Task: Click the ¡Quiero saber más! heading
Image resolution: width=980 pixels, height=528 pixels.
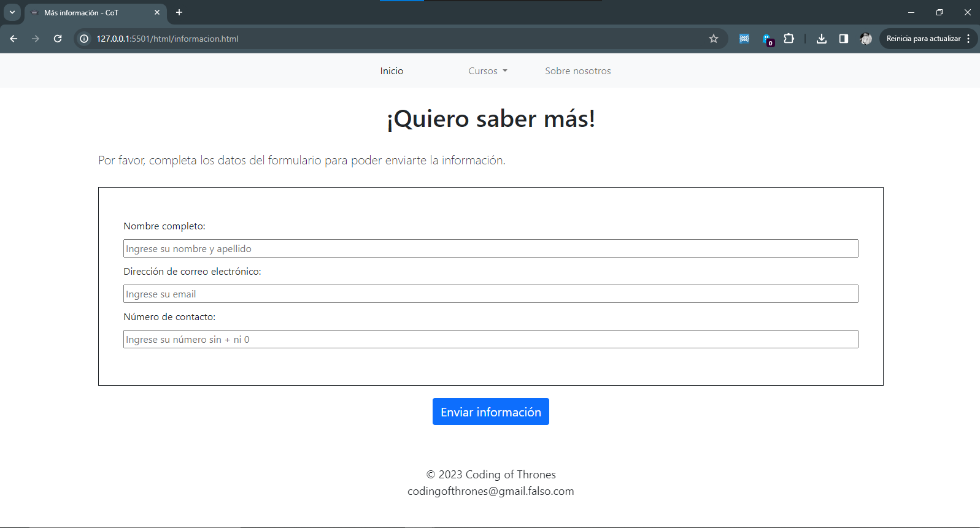Action: [491, 119]
